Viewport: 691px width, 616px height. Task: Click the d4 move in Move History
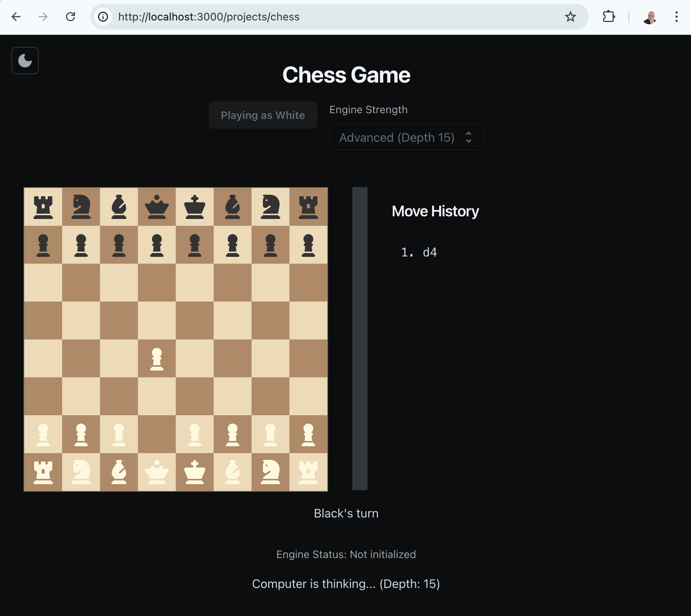[x=430, y=252]
